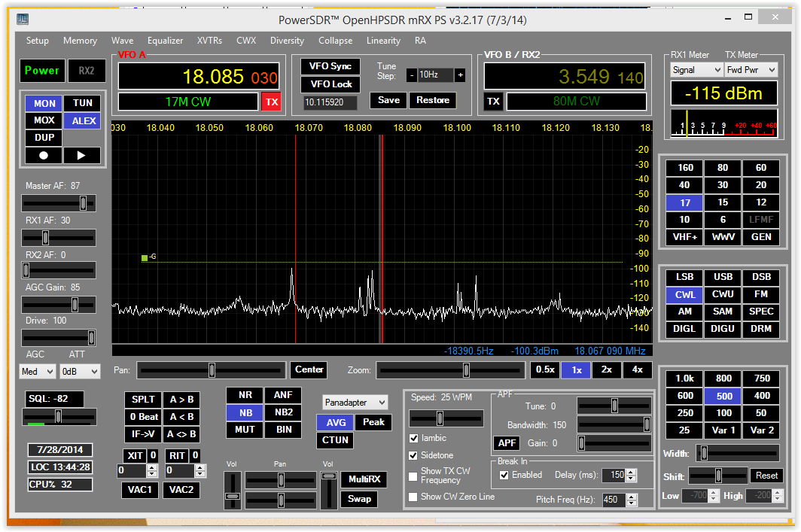801x532 pixels.
Task: Disable the NB noise blanker
Action: coord(245,412)
